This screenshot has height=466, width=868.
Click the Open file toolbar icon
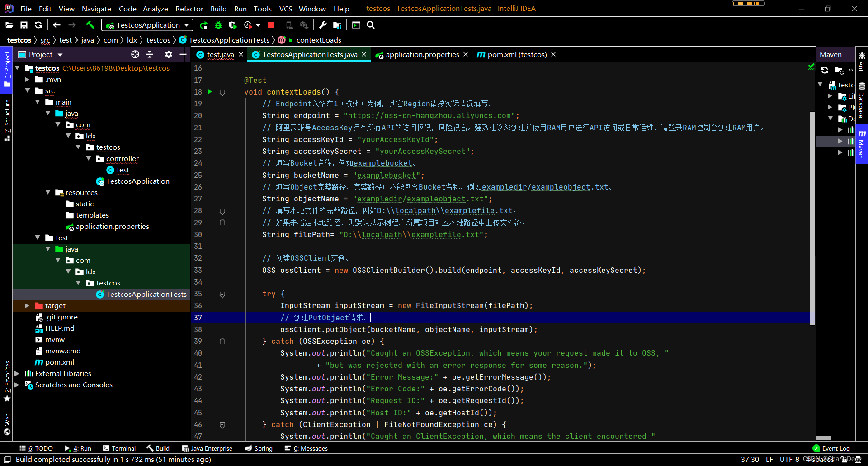tap(9, 25)
